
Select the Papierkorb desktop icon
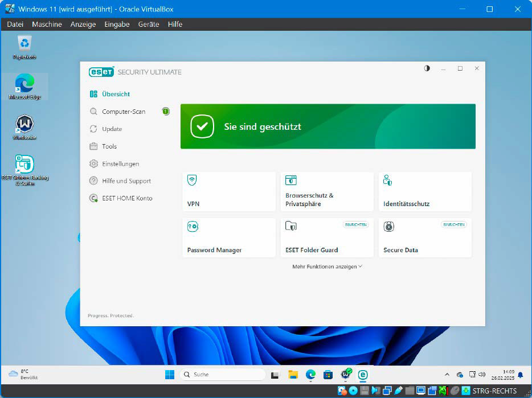[x=24, y=47]
